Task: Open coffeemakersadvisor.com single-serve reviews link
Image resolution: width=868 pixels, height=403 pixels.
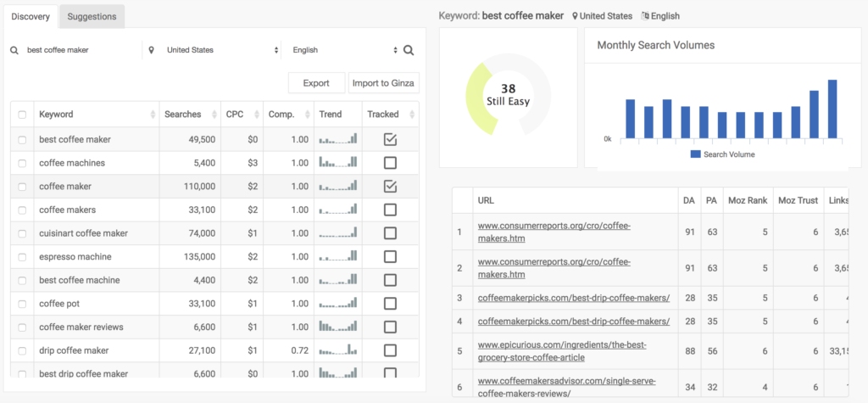Action: [566, 387]
